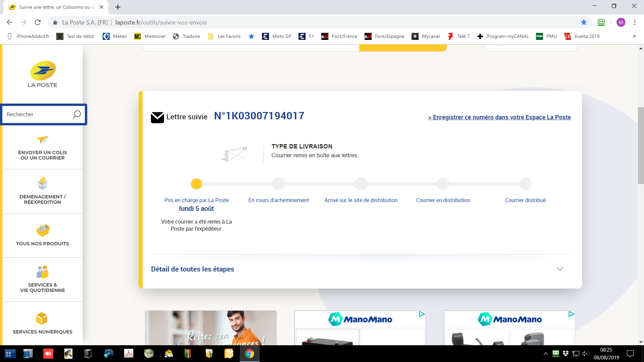This screenshot has width=644, height=362.
Task: Click the blue star bookmark in bookmarks bar
Action: pos(251,36)
